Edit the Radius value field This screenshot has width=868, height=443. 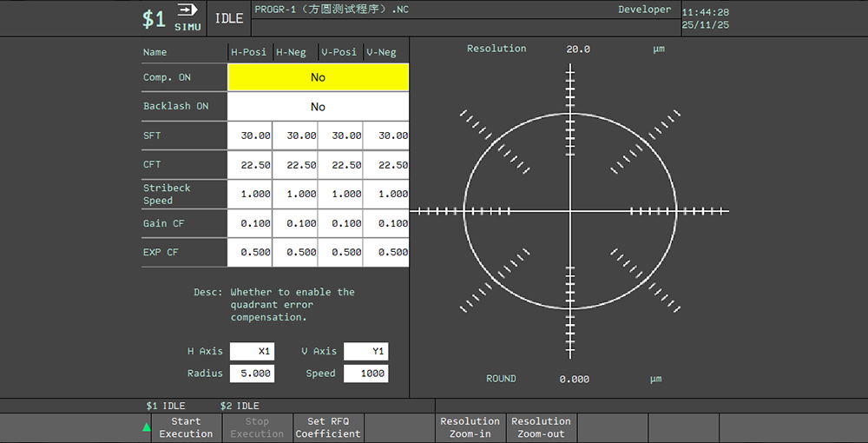[252, 374]
